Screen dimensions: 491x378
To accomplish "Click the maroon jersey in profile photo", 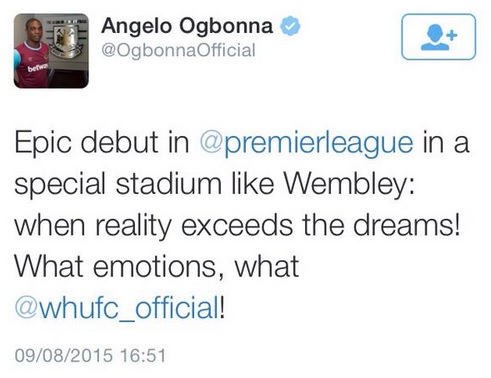I will [32, 64].
